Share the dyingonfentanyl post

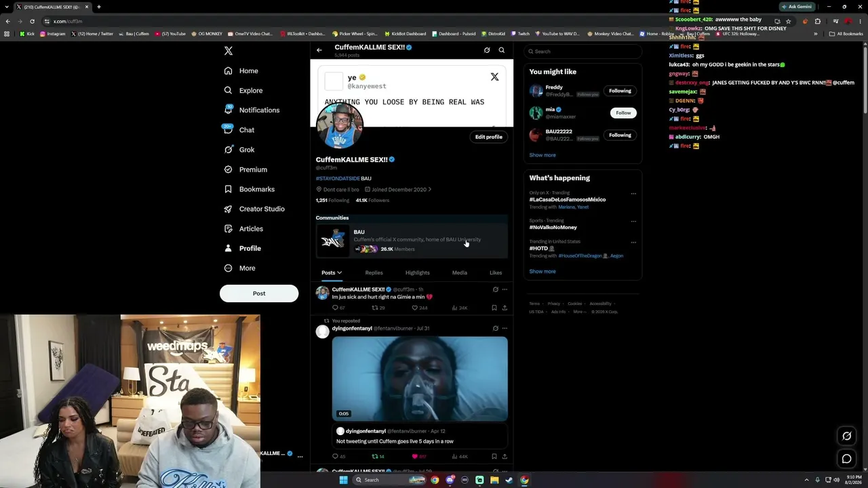click(505, 456)
